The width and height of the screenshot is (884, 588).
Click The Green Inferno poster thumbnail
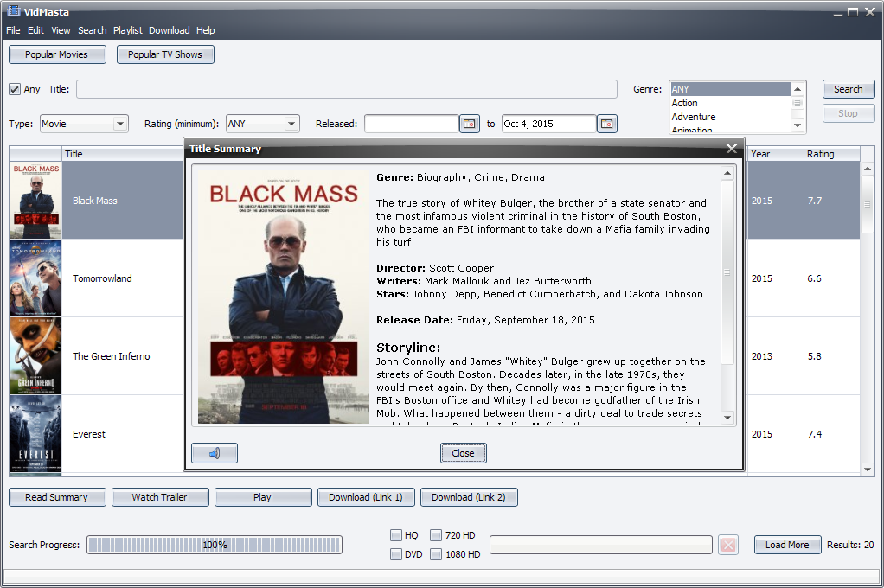click(36, 355)
